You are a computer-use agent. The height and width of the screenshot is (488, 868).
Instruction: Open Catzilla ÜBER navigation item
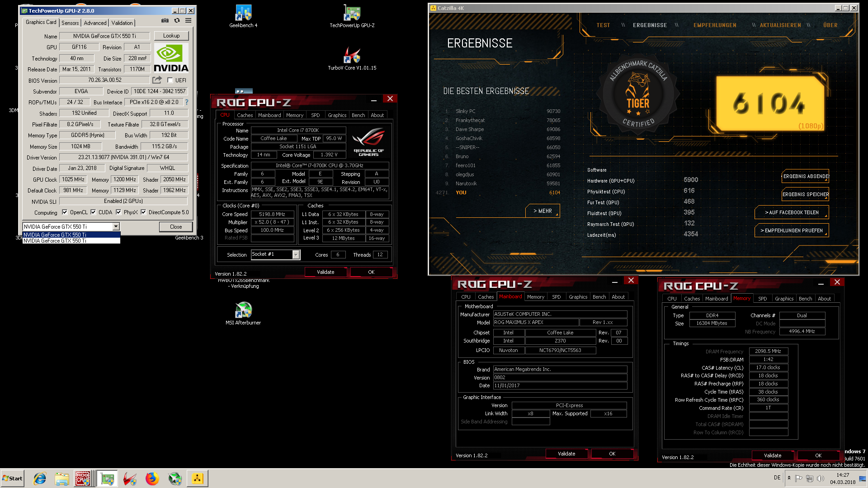click(x=830, y=25)
